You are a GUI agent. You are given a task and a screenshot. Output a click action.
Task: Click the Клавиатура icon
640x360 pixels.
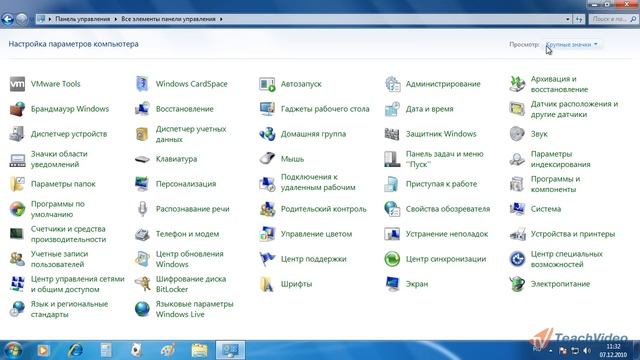pos(142,159)
